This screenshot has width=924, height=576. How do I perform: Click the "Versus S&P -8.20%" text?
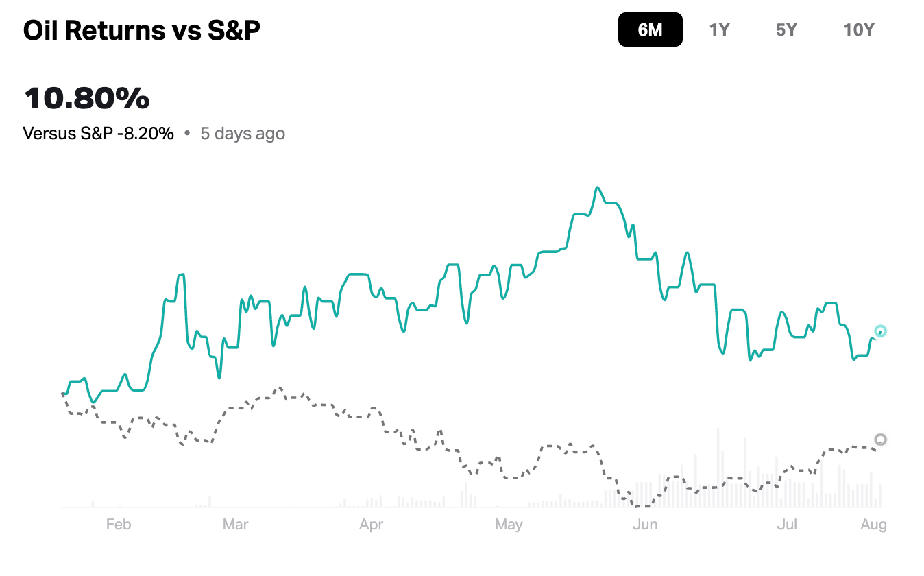point(99,133)
